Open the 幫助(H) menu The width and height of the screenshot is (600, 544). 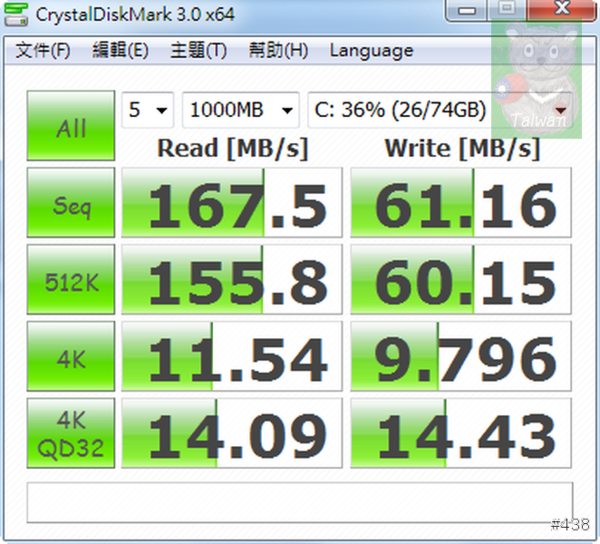[x=278, y=50]
